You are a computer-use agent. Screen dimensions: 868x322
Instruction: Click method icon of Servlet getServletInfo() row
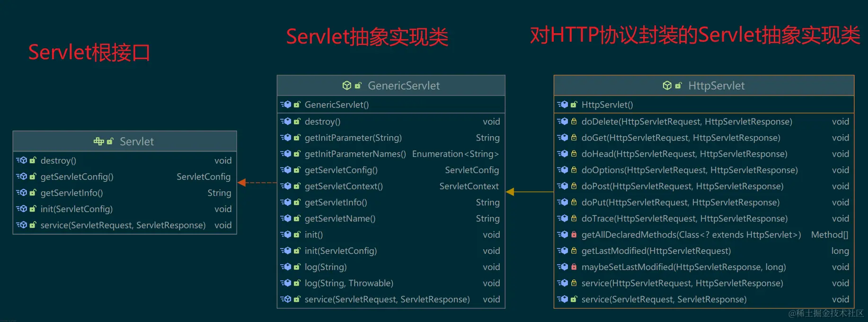[22, 193]
